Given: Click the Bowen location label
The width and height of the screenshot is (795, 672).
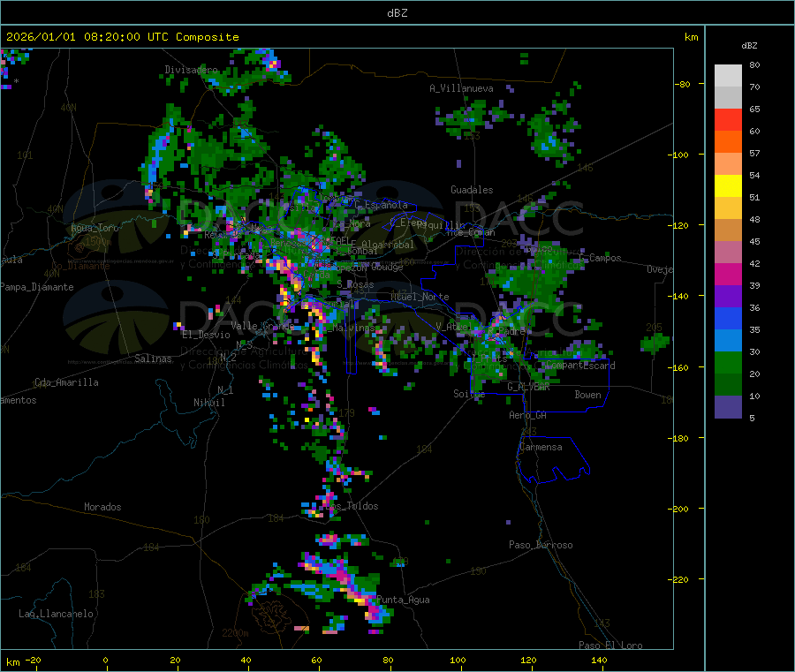Looking at the screenshot, I should click(x=587, y=395).
